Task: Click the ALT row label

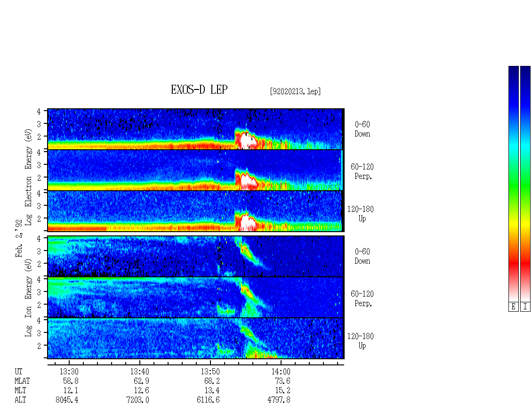Action: pos(20,400)
